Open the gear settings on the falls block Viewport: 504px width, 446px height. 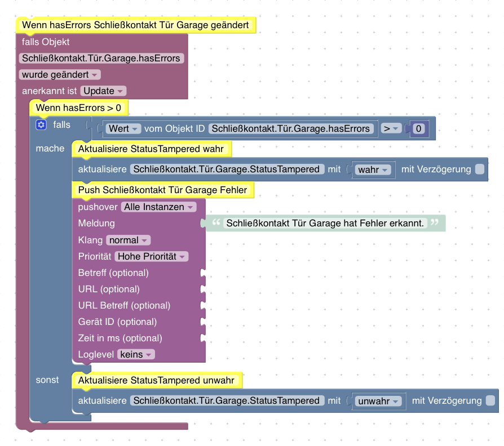pyautogui.click(x=41, y=125)
